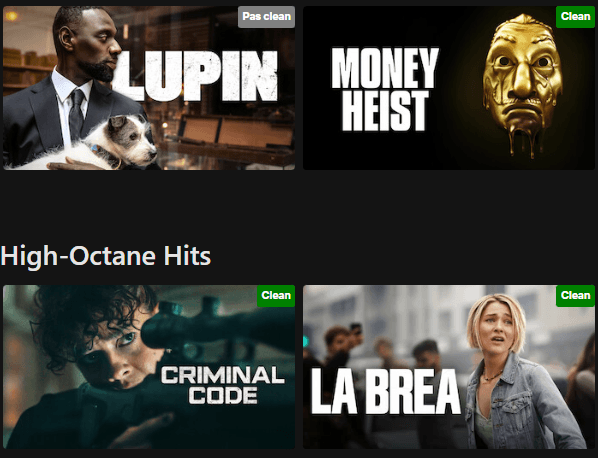The height and width of the screenshot is (458, 598).
Task: Click the MONEY HEIST title lettering
Action: [x=384, y=89]
